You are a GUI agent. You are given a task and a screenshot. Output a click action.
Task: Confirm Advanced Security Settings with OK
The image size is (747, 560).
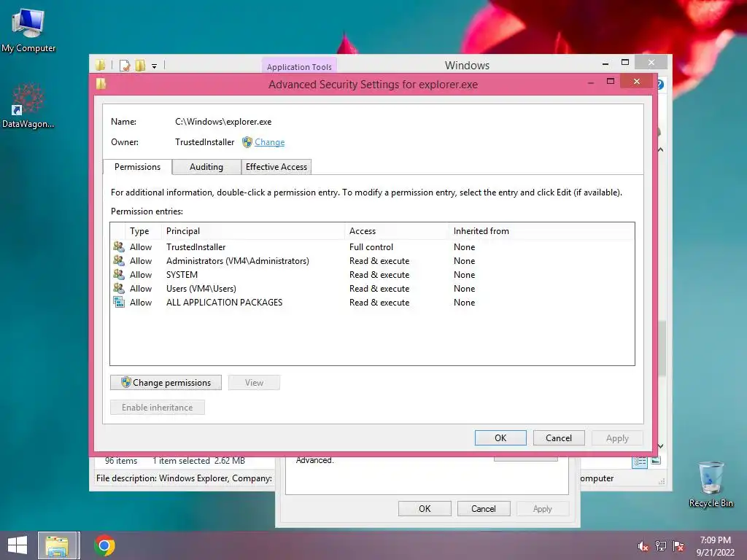(500, 437)
